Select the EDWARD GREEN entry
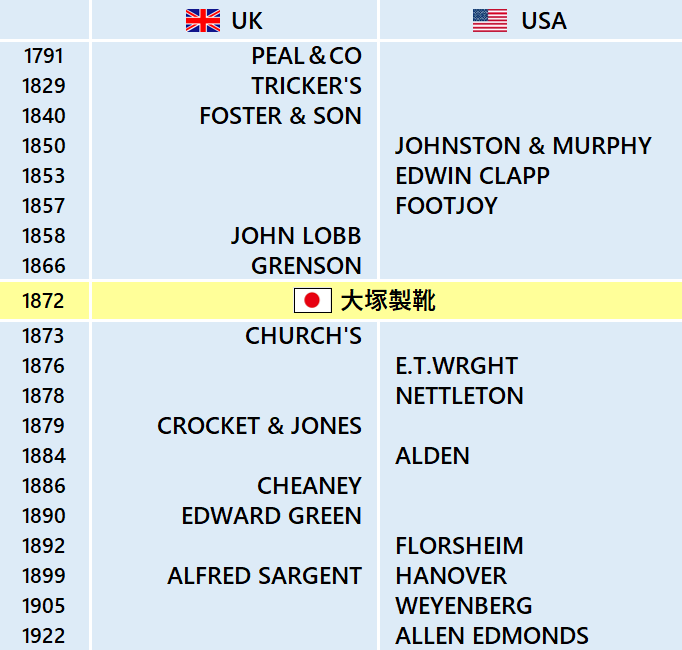Image resolution: width=682 pixels, height=650 pixels. [271, 516]
